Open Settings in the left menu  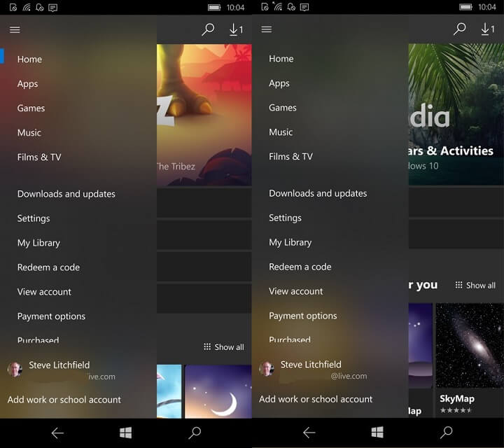(34, 218)
